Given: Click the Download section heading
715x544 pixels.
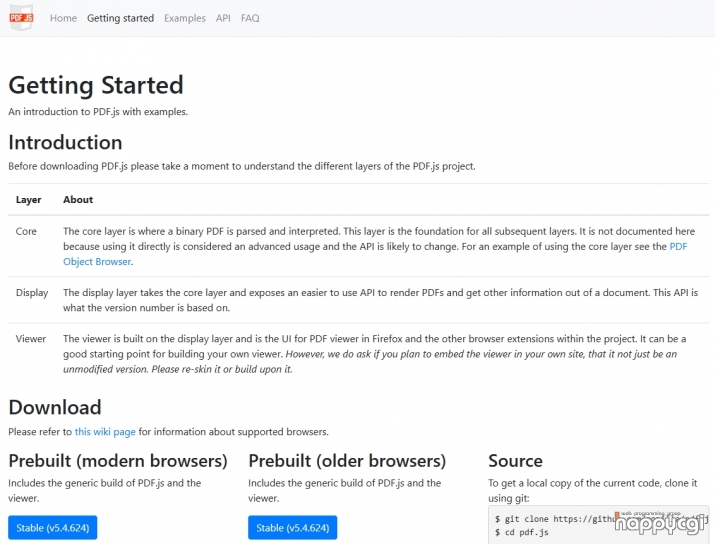Looking at the screenshot, I should pyautogui.click(x=55, y=407).
